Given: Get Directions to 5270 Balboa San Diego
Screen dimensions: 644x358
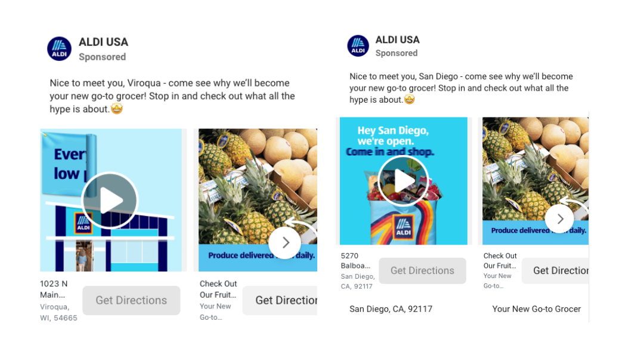Looking at the screenshot, I should point(422,270).
